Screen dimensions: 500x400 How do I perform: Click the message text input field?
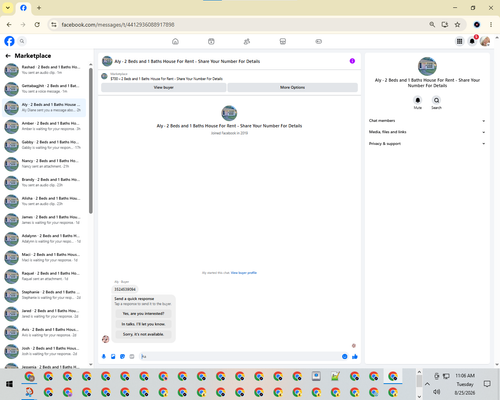pos(240,357)
